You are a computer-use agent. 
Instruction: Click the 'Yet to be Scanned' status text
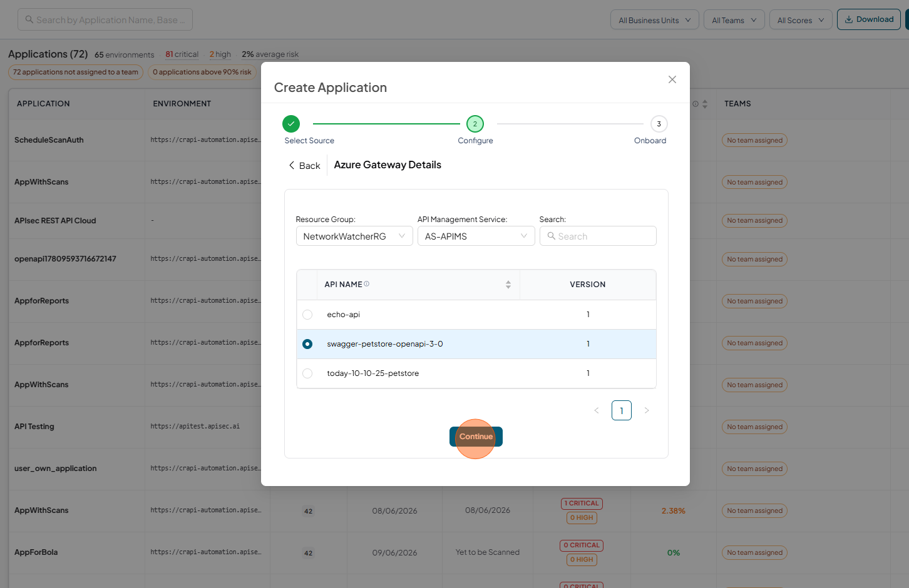pyautogui.click(x=488, y=552)
